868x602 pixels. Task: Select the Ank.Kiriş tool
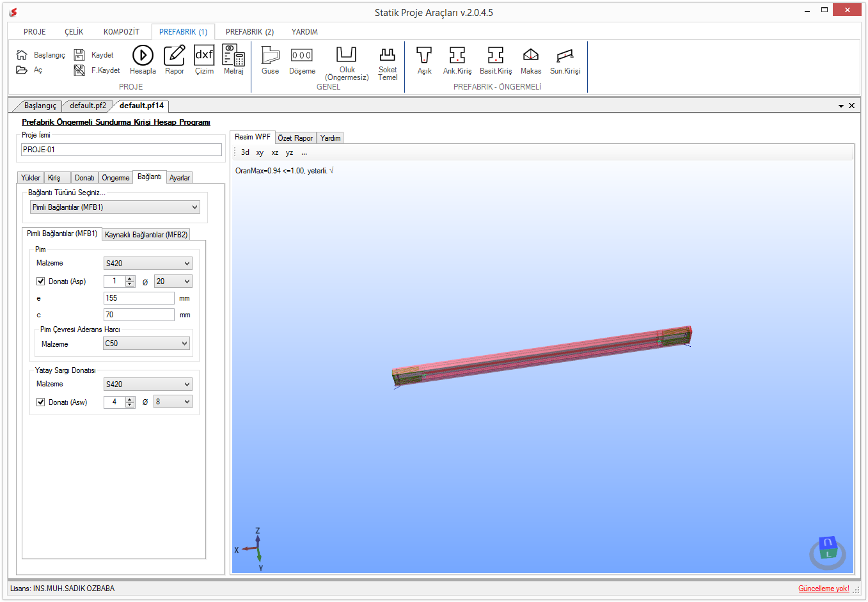[457, 55]
